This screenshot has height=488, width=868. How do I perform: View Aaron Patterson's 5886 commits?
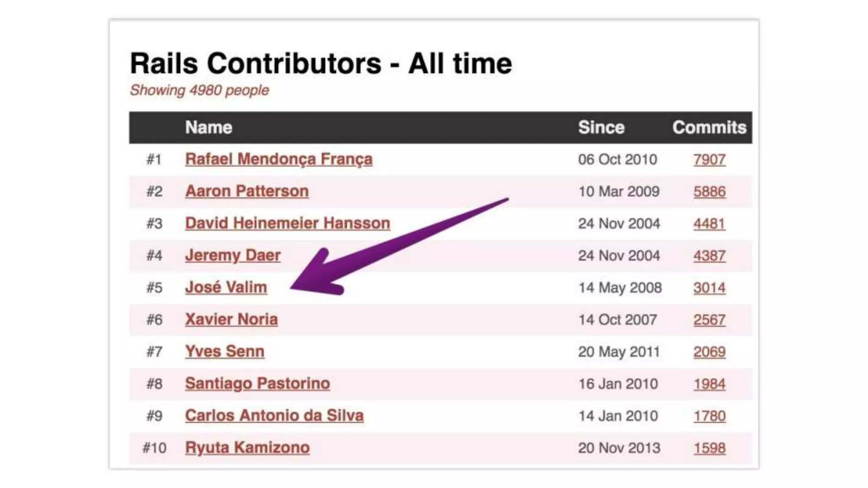point(709,192)
